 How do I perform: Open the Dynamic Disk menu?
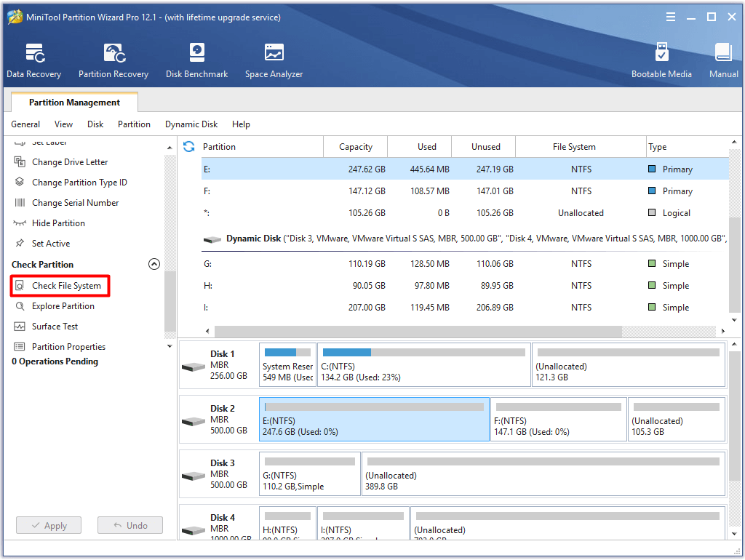click(x=191, y=124)
